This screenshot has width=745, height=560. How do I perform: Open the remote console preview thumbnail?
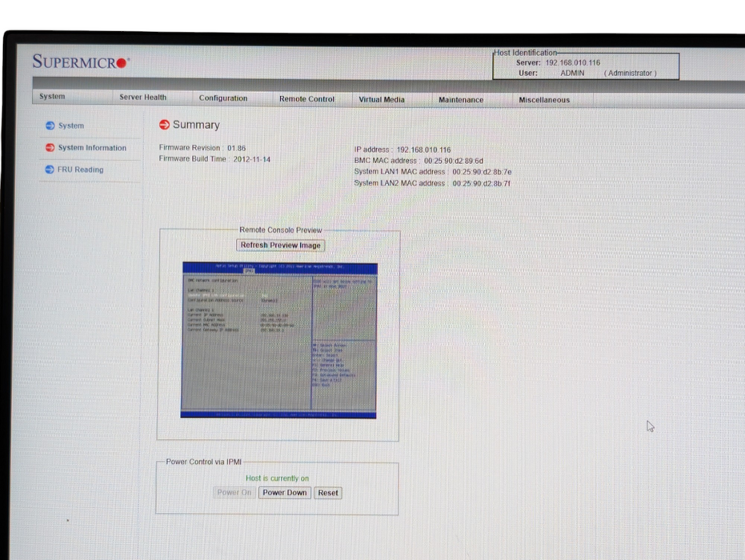(x=279, y=339)
